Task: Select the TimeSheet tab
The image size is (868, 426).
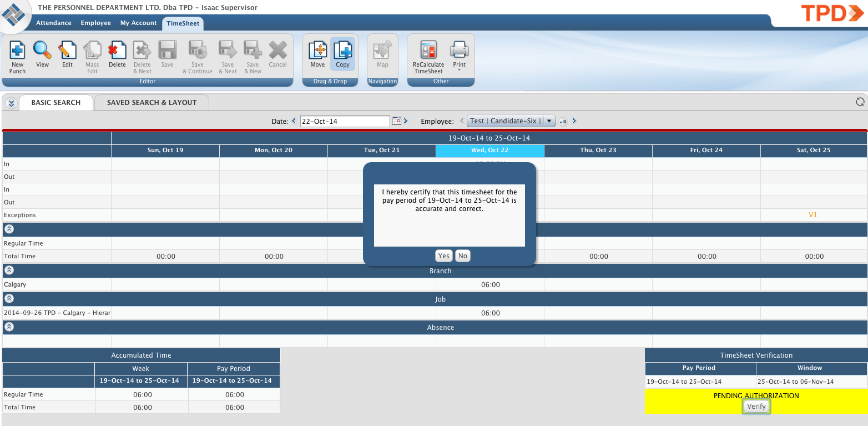Action: pyautogui.click(x=183, y=23)
